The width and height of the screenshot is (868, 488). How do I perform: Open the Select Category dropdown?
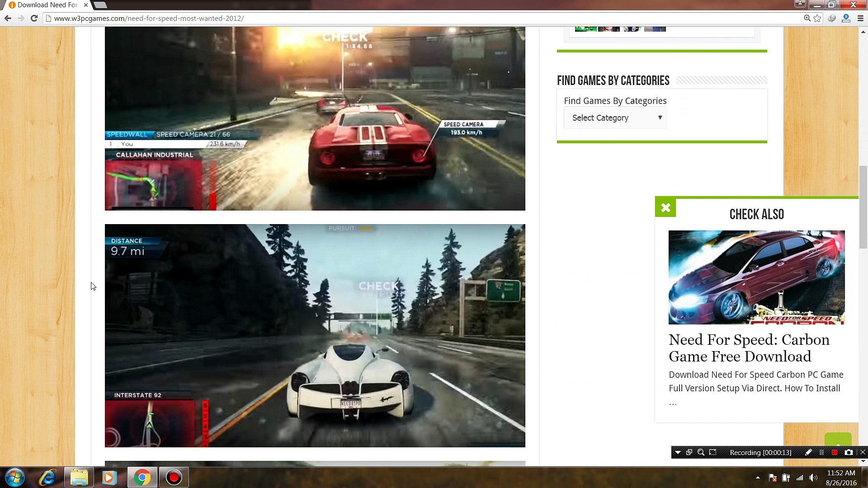click(x=615, y=117)
